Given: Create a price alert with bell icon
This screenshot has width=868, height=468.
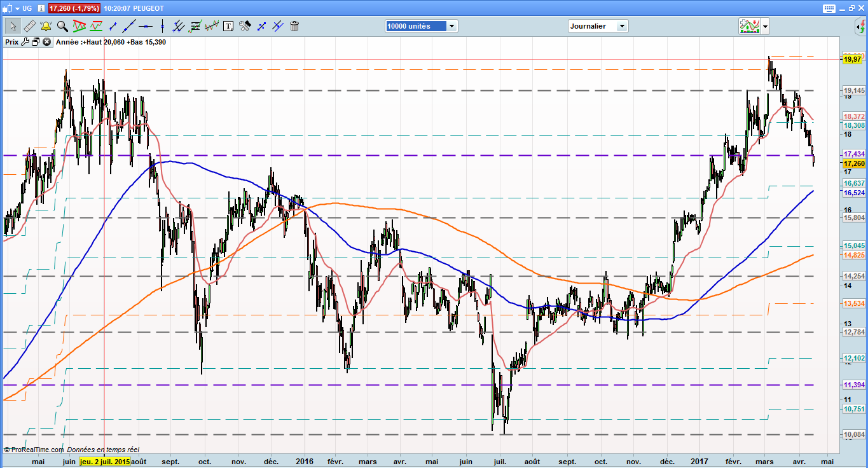Looking at the screenshot, I should (x=46, y=26).
